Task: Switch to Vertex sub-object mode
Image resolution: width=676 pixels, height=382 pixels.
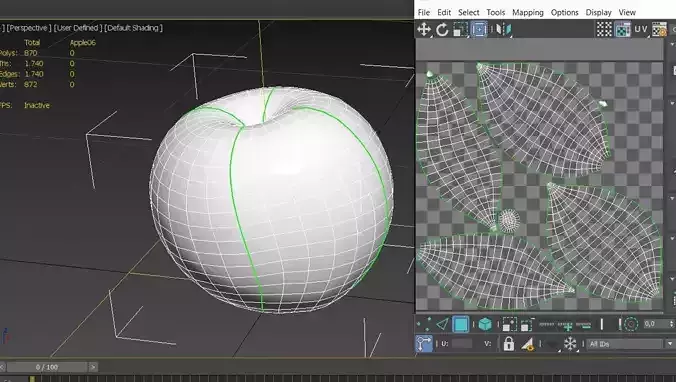Action: tap(424, 324)
